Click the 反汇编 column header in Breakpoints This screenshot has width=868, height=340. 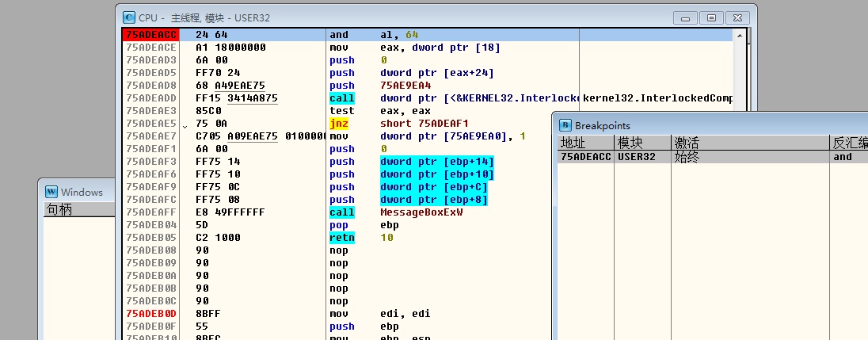[x=847, y=143]
